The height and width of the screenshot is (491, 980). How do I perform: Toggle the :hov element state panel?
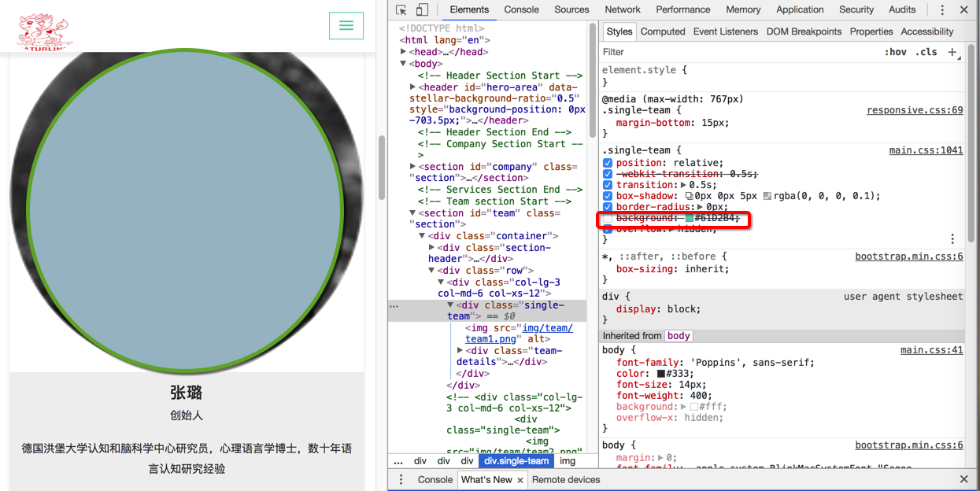point(895,52)
